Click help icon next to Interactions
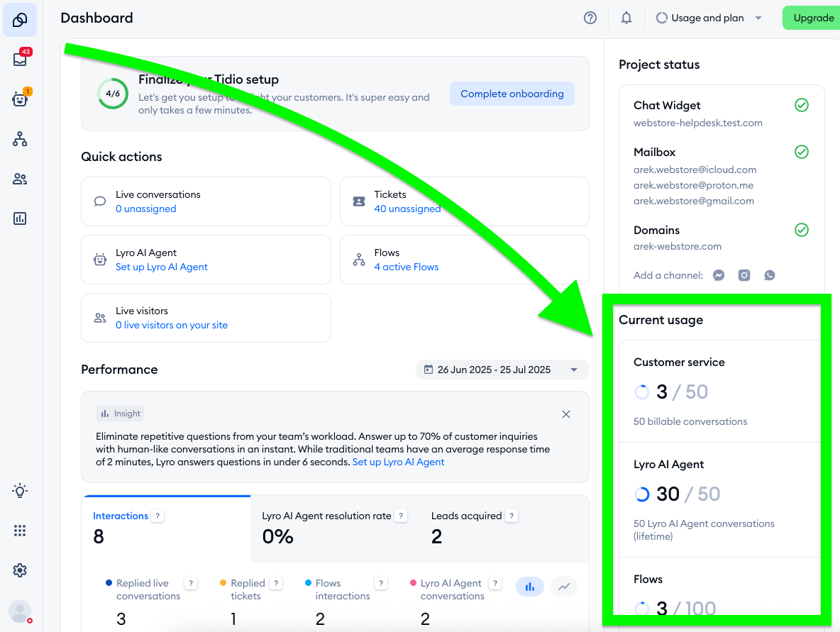The height and width of the screenshot is (632, 840). [x=157, y=516]
